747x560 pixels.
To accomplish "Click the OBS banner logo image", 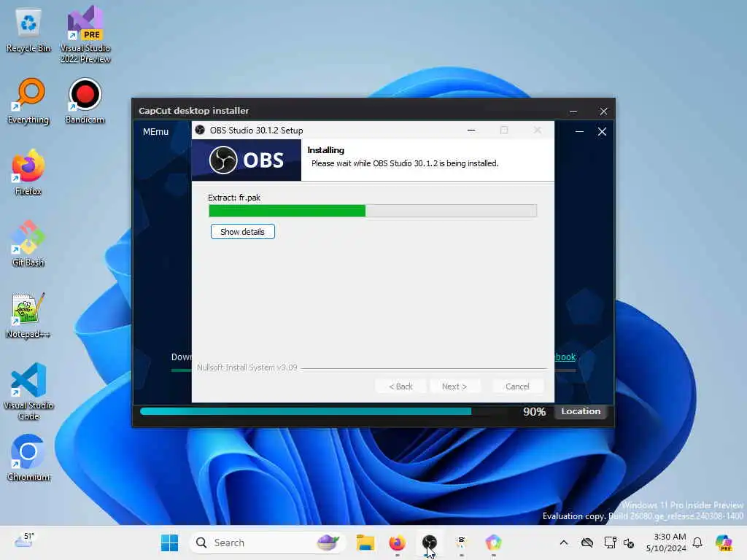I will click(x=247, y=160).
